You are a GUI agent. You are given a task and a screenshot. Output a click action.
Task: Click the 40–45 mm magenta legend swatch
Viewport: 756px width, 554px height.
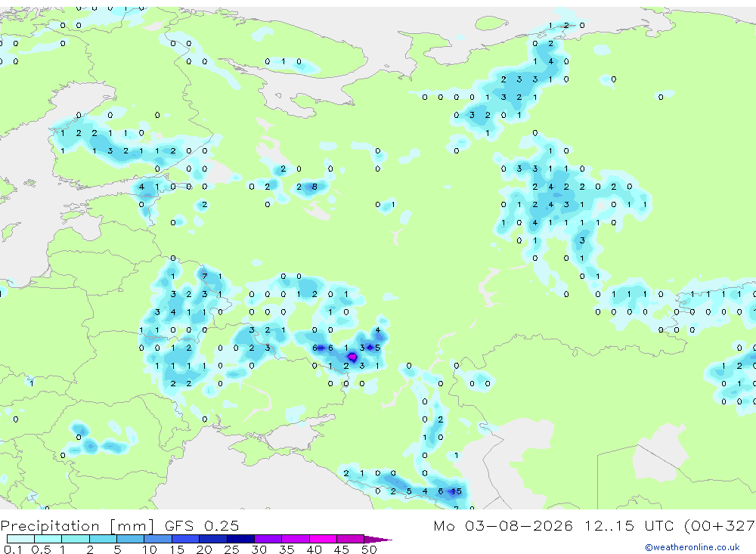pos(323,539)
